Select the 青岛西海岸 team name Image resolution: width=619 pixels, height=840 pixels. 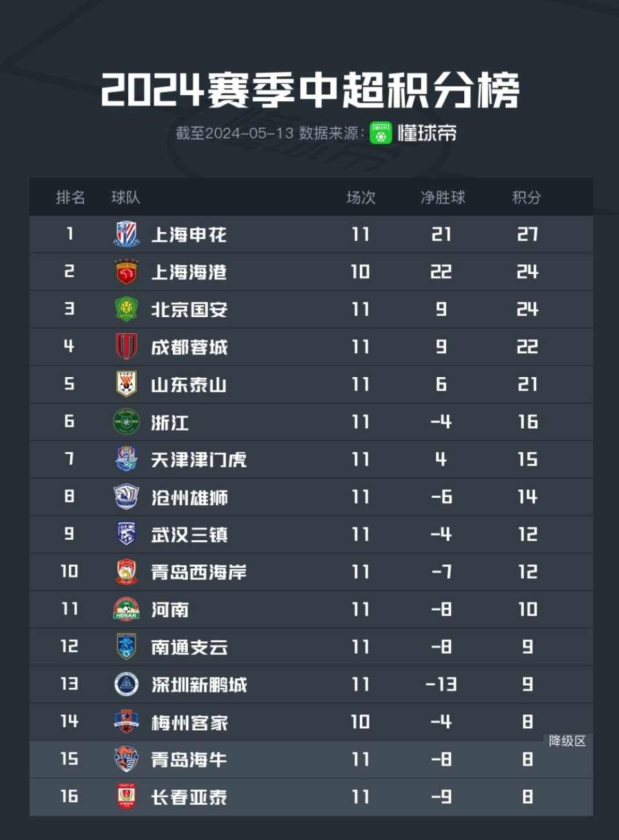[199, 572]
